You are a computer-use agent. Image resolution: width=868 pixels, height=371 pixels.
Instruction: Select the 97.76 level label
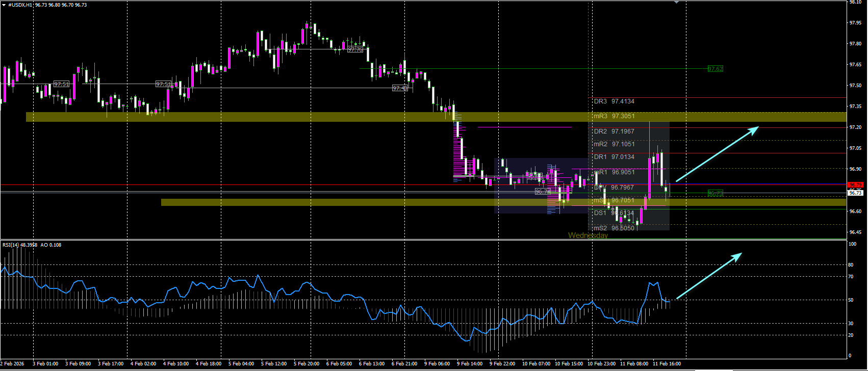point(355,49)
